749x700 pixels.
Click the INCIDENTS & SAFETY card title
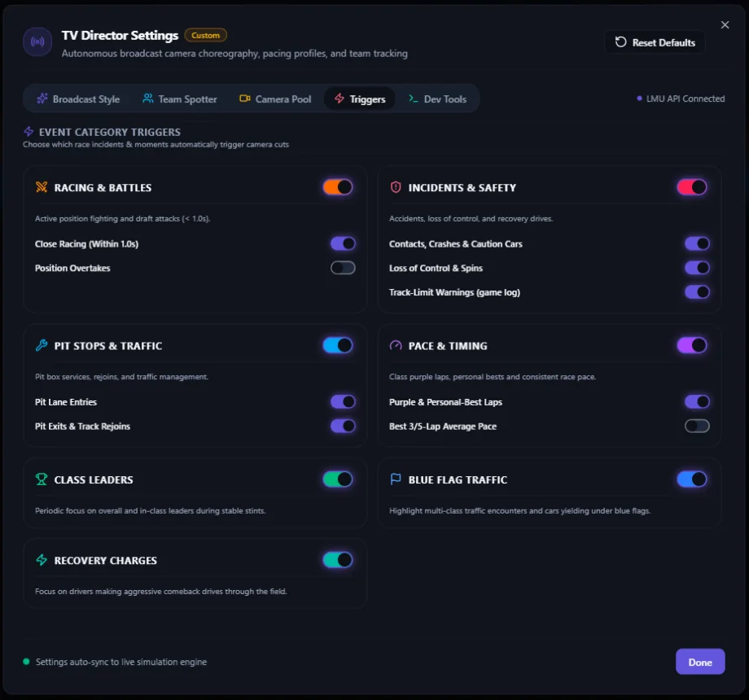tap(462, 188)
